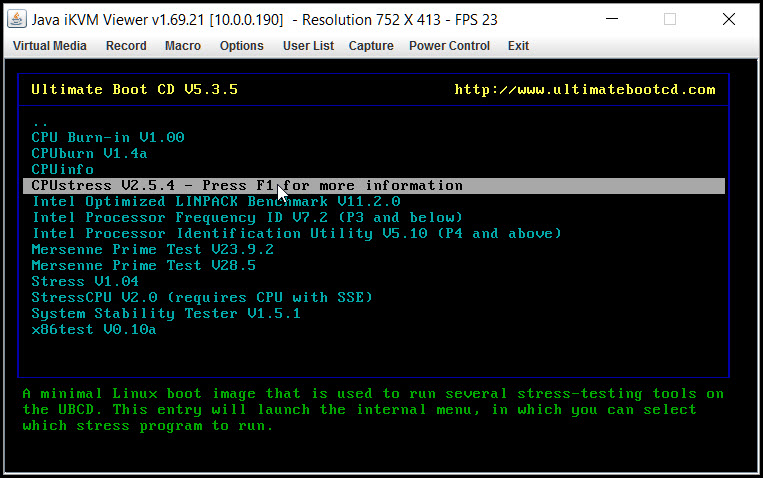This screenshot has height=478, width=763.
Task: Select CPU Burn-in V1.00 entry
Action: [108, 137]
